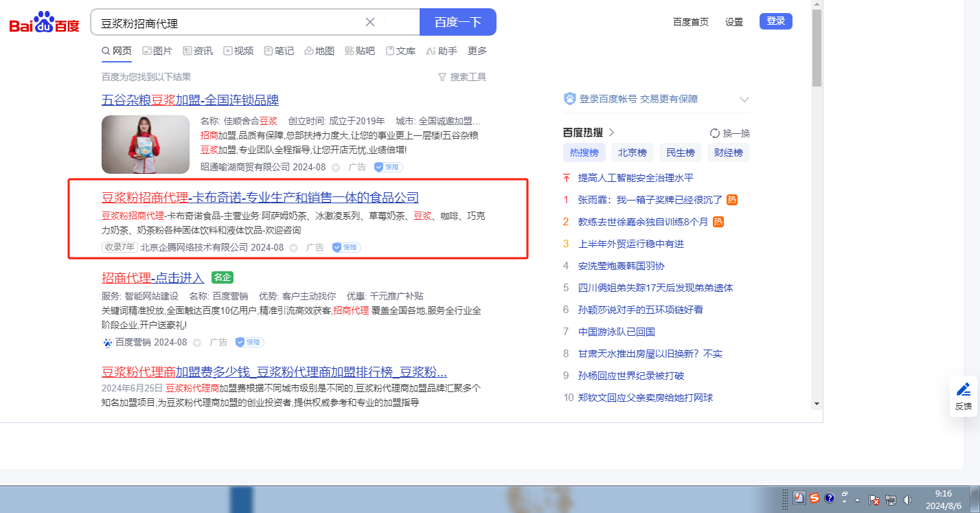Open the 反馈 feedback widget
980x513 pixels.
click(x=964, y=396)
